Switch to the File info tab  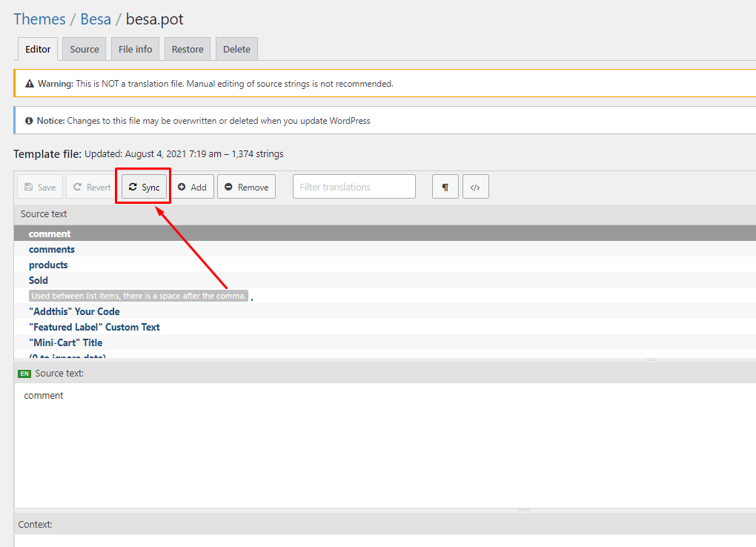135,49
